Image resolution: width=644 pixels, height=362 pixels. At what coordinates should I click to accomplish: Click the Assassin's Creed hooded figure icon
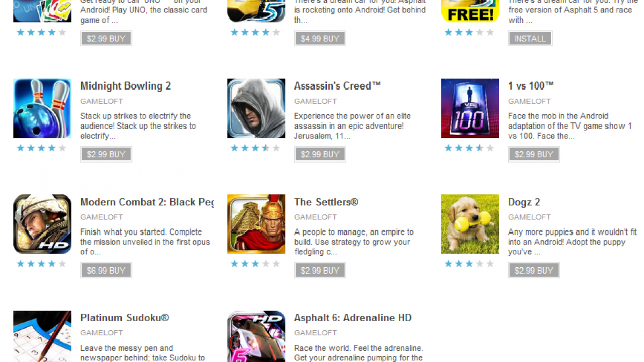[x=256, y=108]
